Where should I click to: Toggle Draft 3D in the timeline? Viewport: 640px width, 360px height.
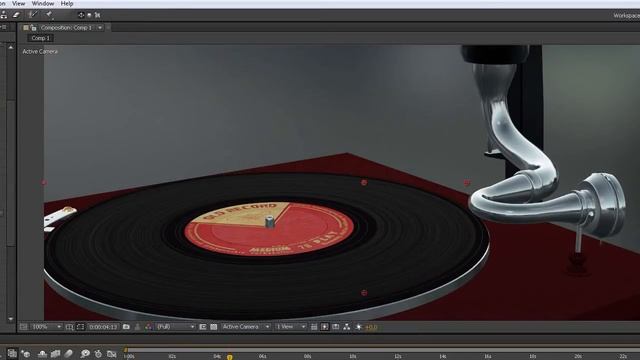(26, 354)
